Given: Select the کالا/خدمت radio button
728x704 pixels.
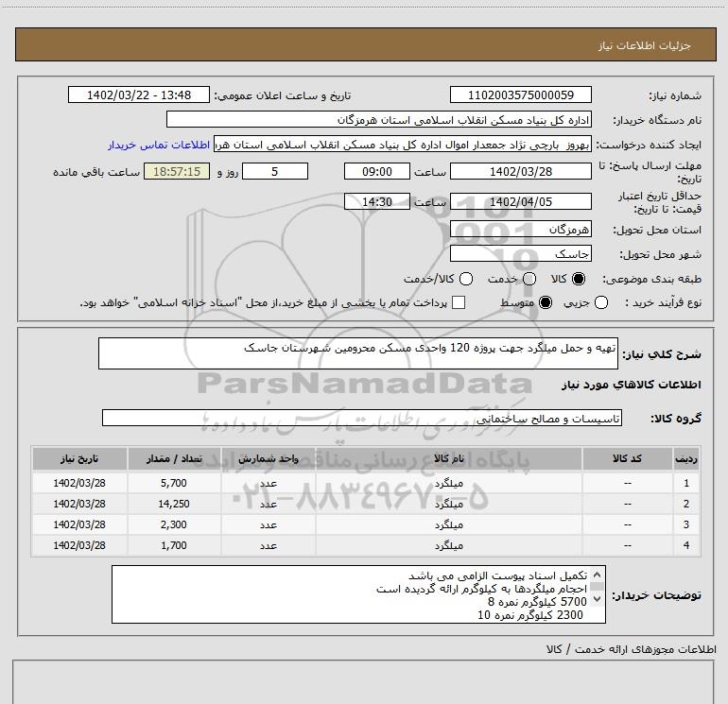Looking at the screenshot, I should tap(466, 279).
